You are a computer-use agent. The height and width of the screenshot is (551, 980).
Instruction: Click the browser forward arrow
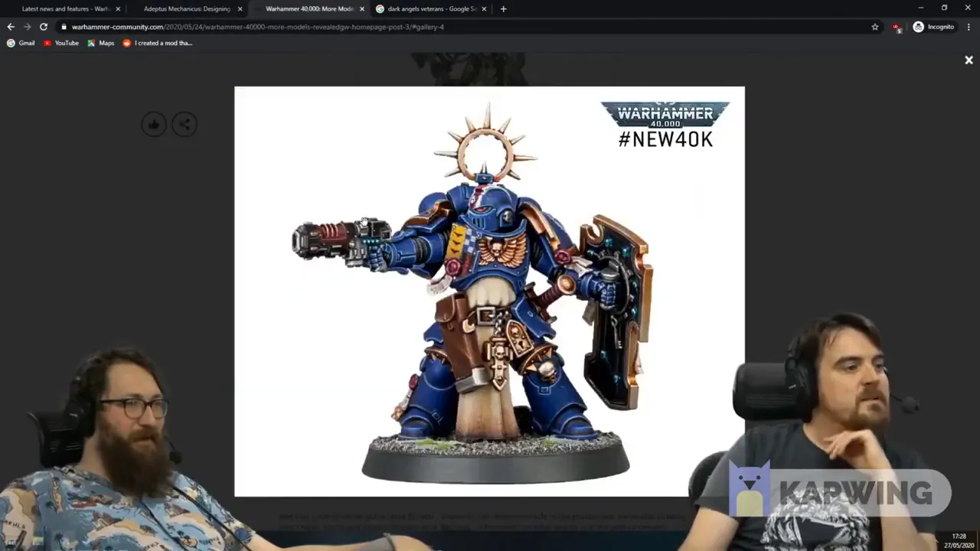(27, 27)
